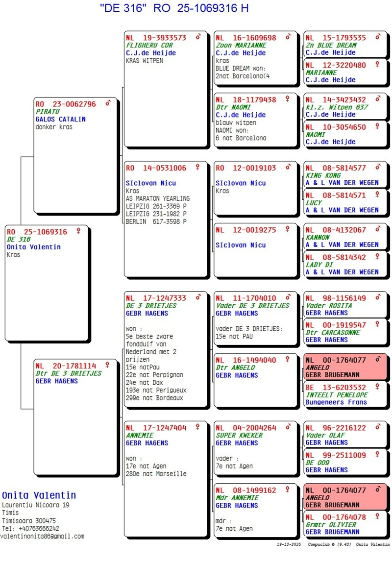The image size is (392, 563).
Task: Click the female symbol beside ring NL 17-1247404
Action: coord(197,427)
